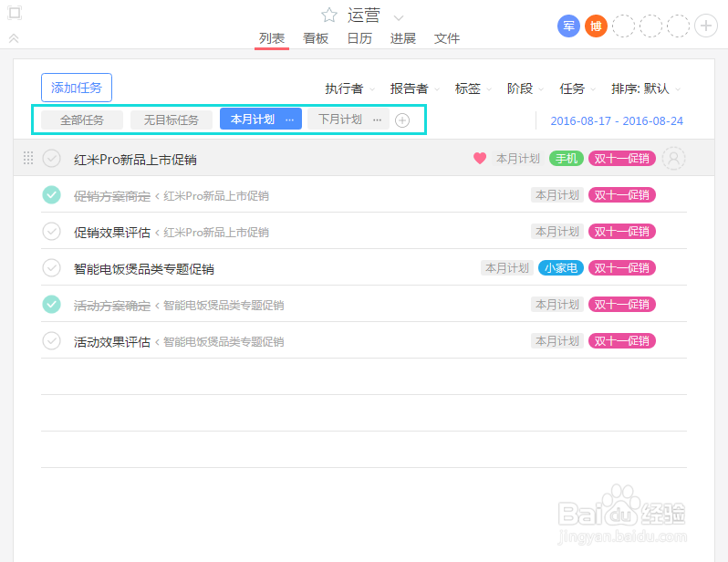
Task: Collapse header with double-chevron up icon
Action: tap(14, 38)
